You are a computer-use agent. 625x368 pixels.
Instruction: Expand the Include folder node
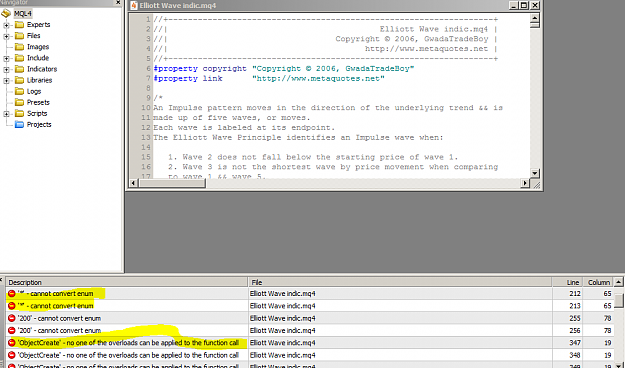pyautogui.click(x=6, y=59)
